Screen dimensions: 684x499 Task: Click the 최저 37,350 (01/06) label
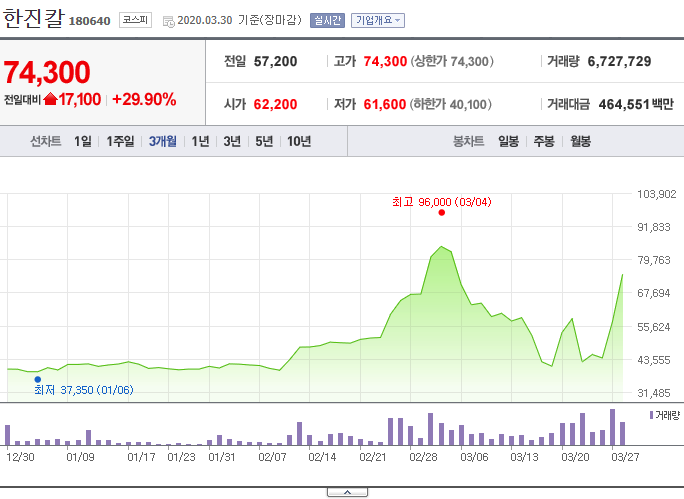coord(84,390)
